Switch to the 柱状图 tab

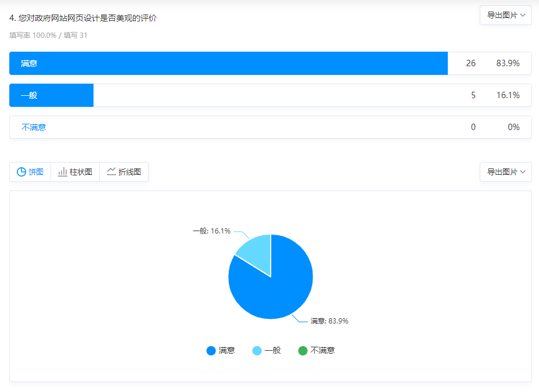point(76,172)
